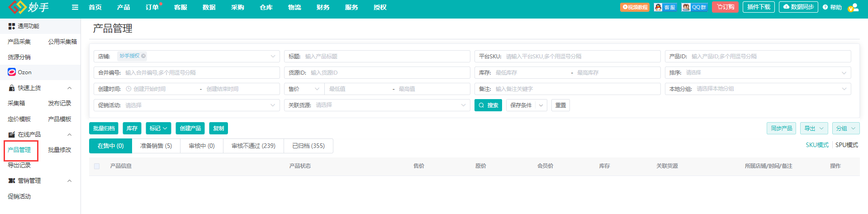Image resolution: width=868 pixels, height=214 pixels.
Task: Expand the 排序 sort dropdown
Action: point(844,73)
